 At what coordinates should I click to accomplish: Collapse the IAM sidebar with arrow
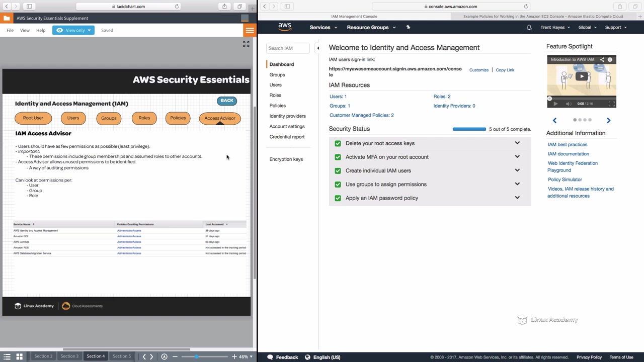tap(317, 48)
